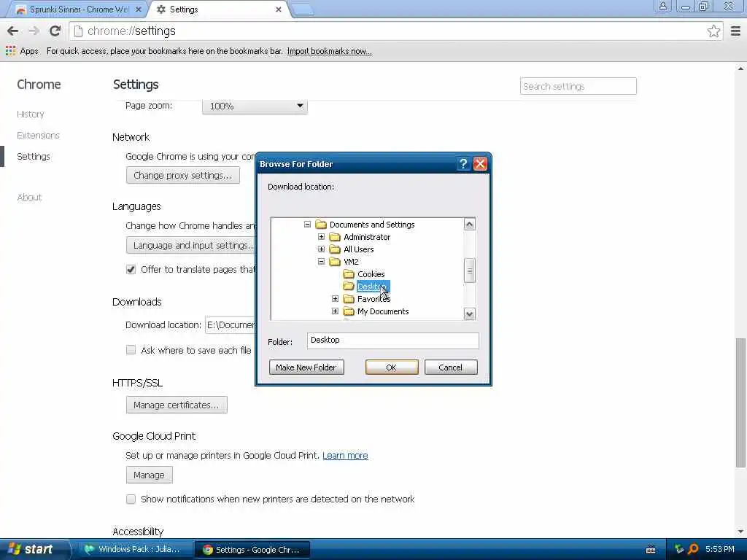Focus the Search settings box
This screenshot has height=560, width=747.
578,86
